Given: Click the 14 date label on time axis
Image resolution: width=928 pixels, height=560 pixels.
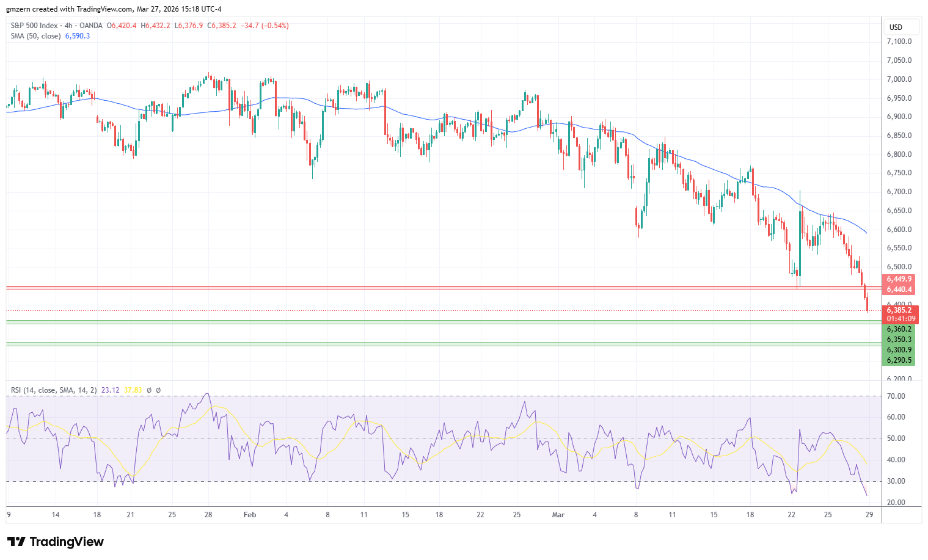Looking at the screenshot, I should (56, 515).
